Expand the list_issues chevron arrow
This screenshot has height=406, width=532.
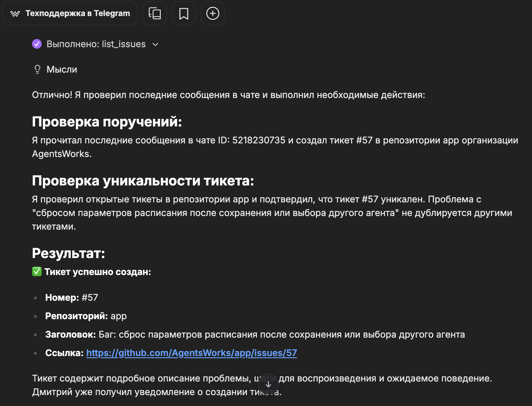155,44
